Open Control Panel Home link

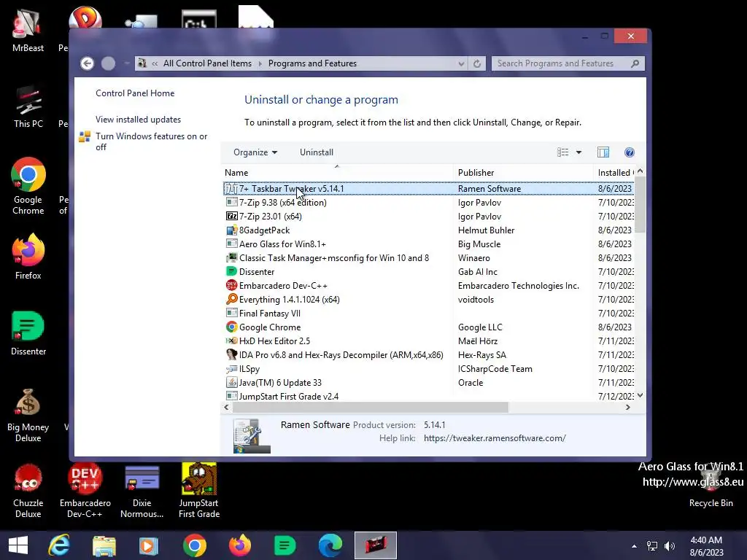pyautogui.click(x=135, y=93)
